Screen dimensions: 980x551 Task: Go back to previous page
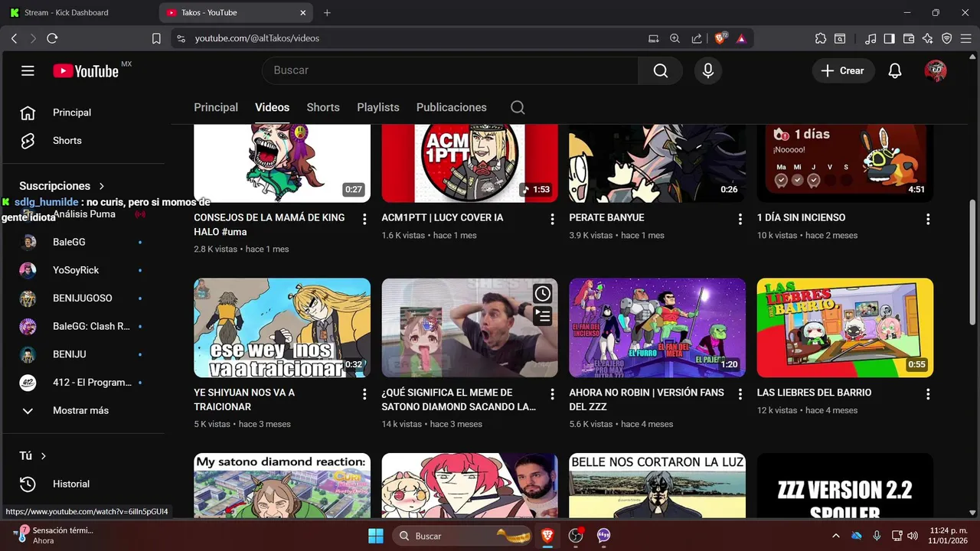(14, 38)
